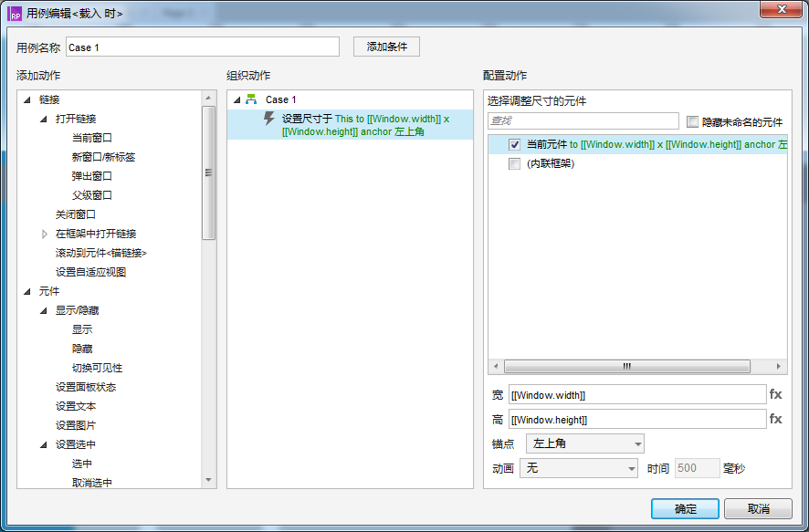Toggle the 当前元件 checkbox
This screenshot has height=532, width=809.
pos(514,144)
